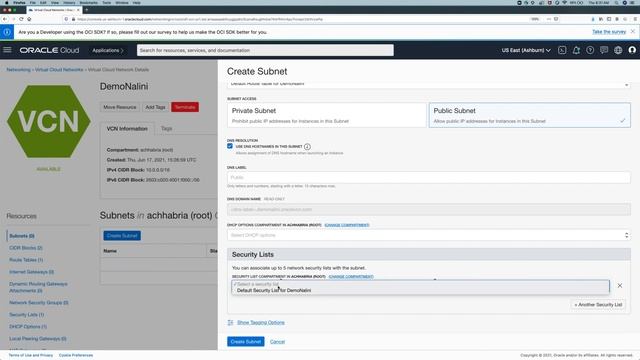
Task: Click Create Subnet button on VCN page
Action: click(122, 236)
